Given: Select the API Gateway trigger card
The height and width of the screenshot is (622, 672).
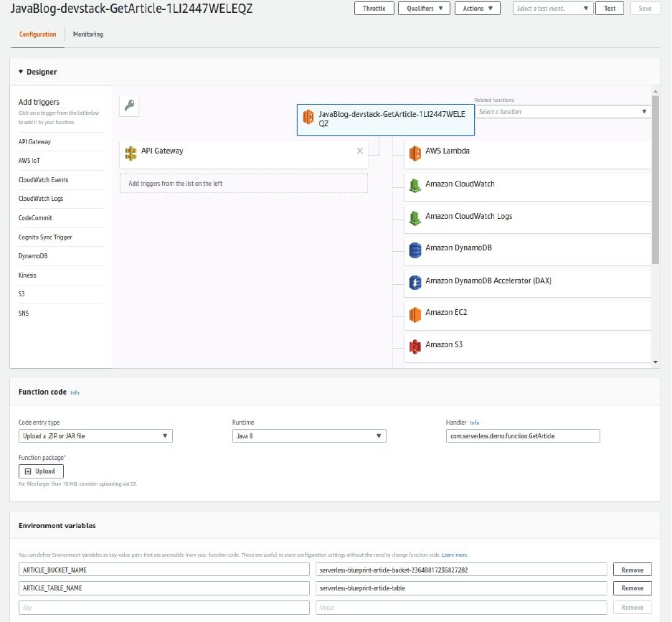Looking at the screenshot, I should pyautogui.click(x=243, y=155).
